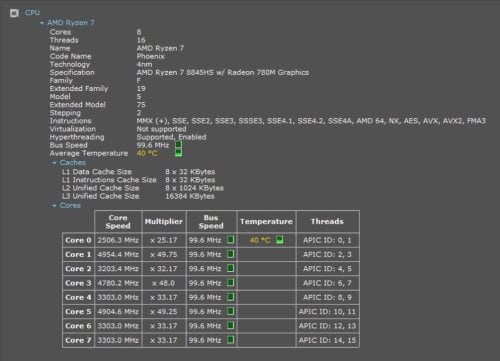Collapse the Caches section arrow
The image size is (500, 361).
[54, 163]
